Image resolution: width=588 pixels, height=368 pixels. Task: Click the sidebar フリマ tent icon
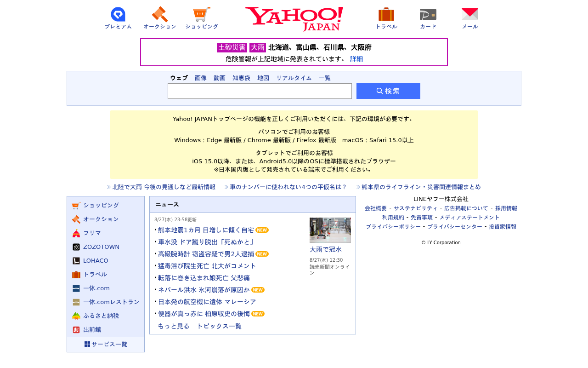point(76,233)
